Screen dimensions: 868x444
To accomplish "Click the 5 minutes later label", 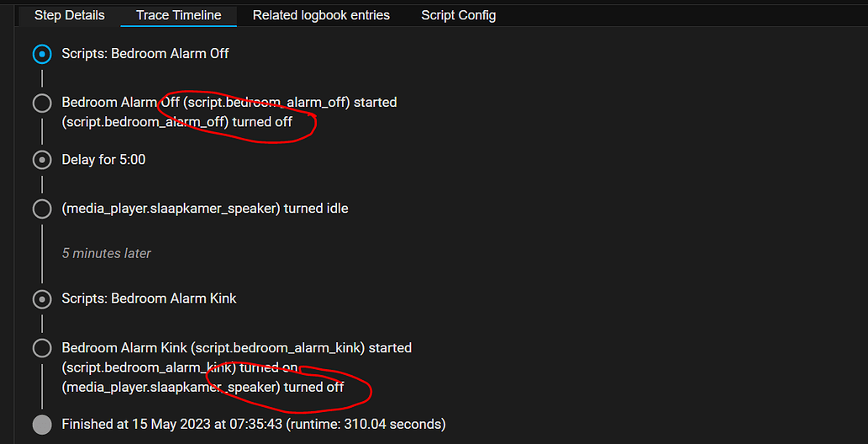I will 106,253.
